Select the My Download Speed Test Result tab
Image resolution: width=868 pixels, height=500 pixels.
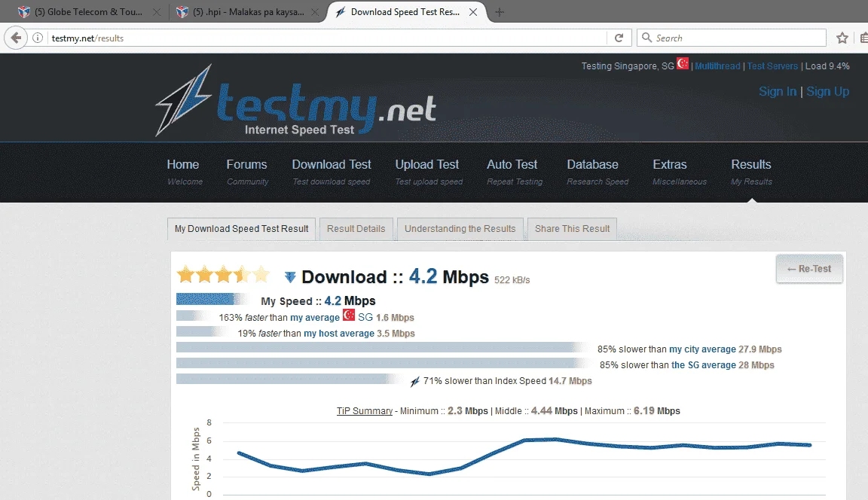click(x=241, y=228)
